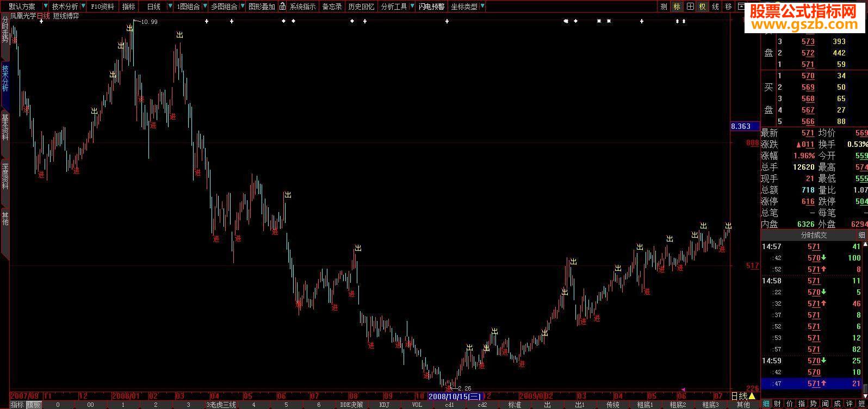This screenshot has height=409, width=868.
Task: Click the lock icon beside 图形叠加
Action: (x=282, y=7)
